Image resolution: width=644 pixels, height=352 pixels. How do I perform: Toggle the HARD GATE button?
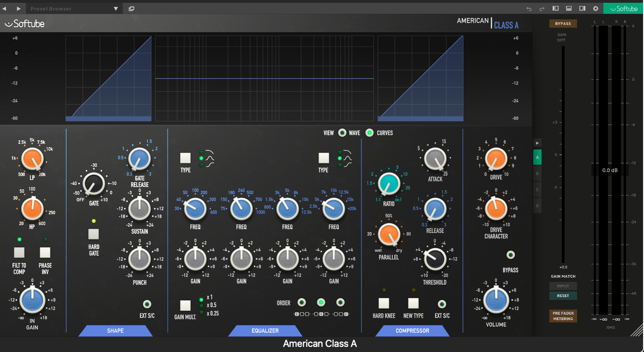(x=94, y=233)
